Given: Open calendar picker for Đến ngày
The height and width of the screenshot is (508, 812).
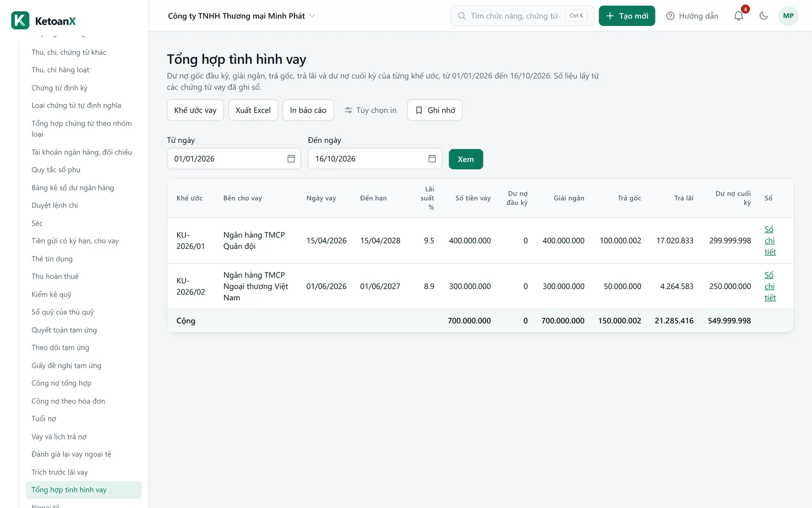Looking at the screenshot, I should coord(432,159).
